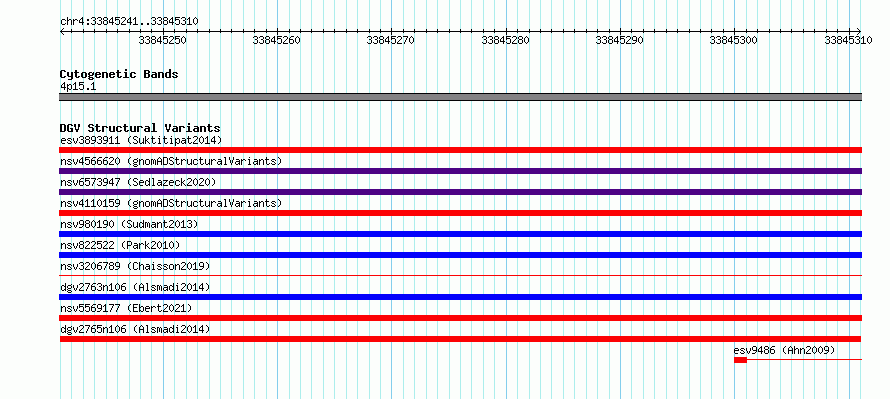The height and width of the screenshot is (399, 890).
Task: Click nsv4110159 (gnomADStructuralVariants) label
Action: (171, 203)
